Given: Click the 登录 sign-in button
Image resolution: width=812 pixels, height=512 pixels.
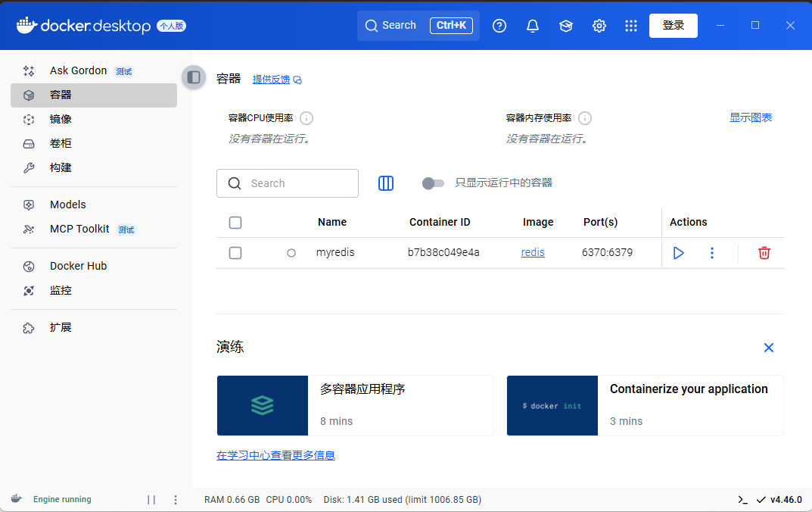Looking at the screenshot, I should pos(673,26).
